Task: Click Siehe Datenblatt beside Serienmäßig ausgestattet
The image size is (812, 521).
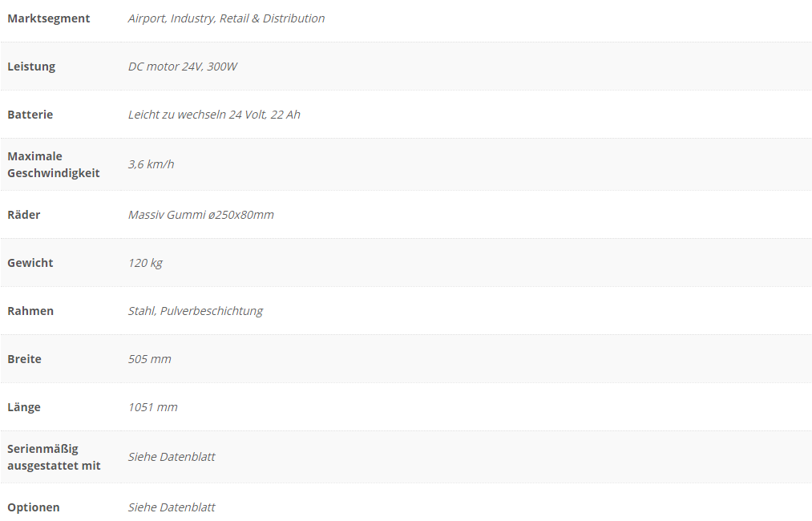Action: [x=172, y=457]
